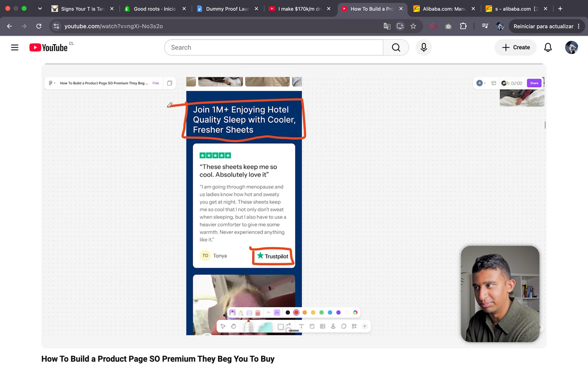Go to the YouTube home logo
Screen dimensions: 588x368
coord(49,48)
